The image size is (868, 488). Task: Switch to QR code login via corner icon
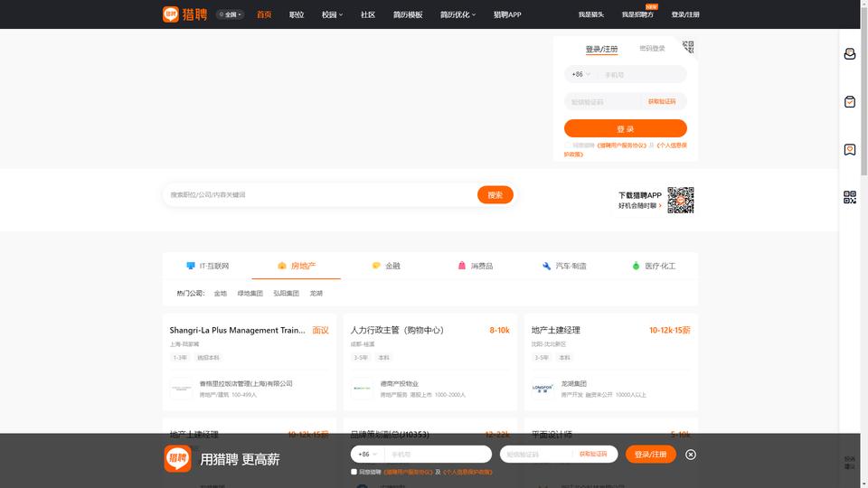688,46
